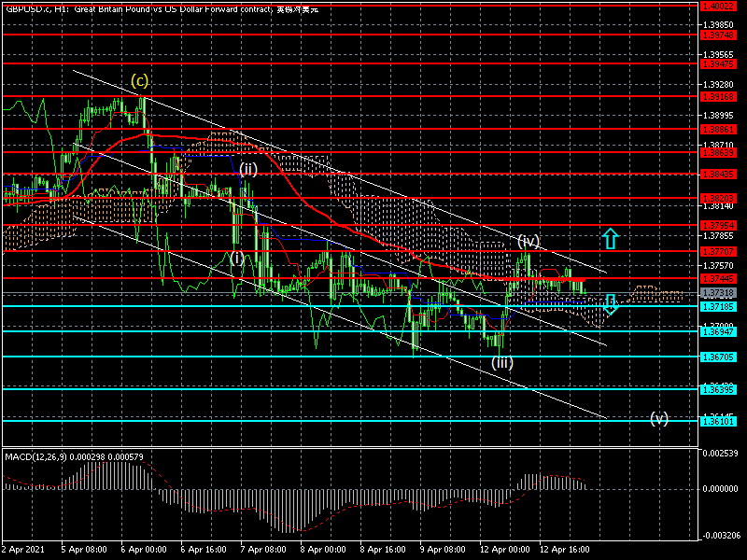Click the 1.36395 cyan price label
The height and width of the screenshot is (560, 747).
[x=718, y=390]
